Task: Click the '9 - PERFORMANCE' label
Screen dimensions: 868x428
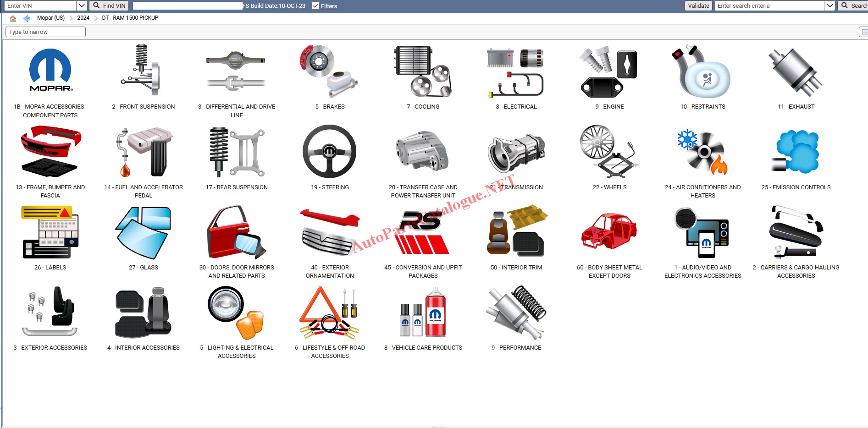Action: coord(516,348)
